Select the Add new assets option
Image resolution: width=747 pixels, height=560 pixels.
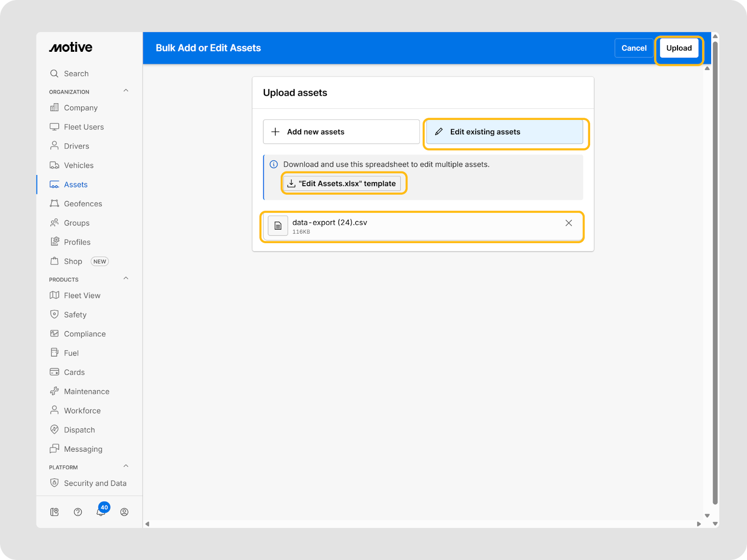click(x=341, y=132)
